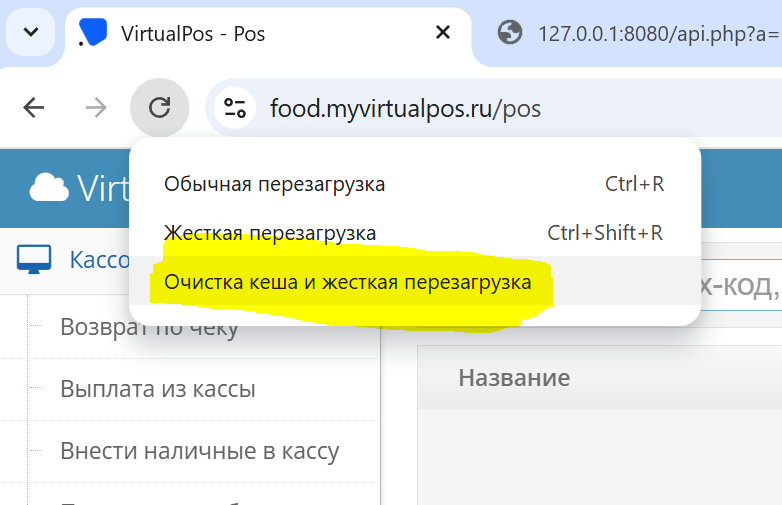Click the browser back arrow

click(34, 107)
